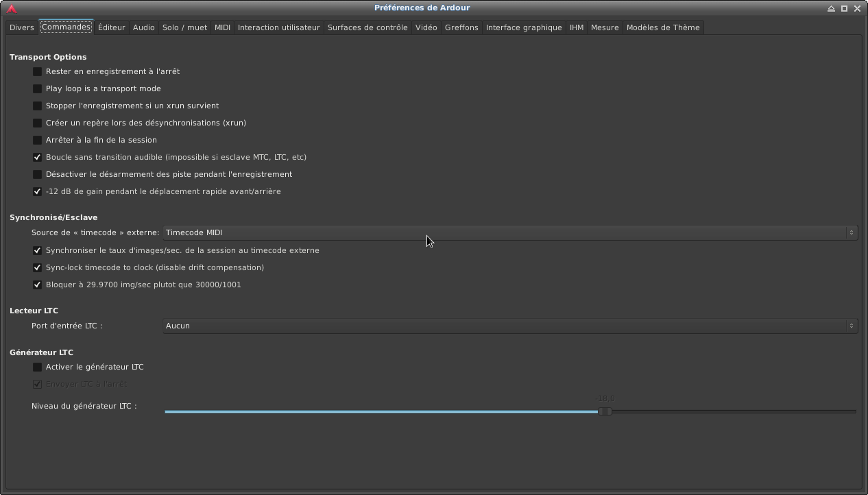Go to the Mesure tab
The height and width of the screenshot is (495, 868).
pyautogui.click(x=605, y=27)
